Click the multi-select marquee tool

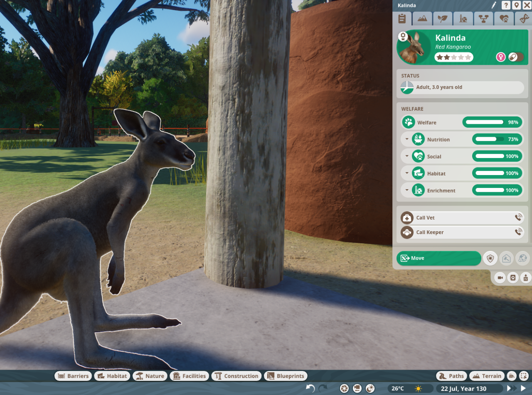523,376
